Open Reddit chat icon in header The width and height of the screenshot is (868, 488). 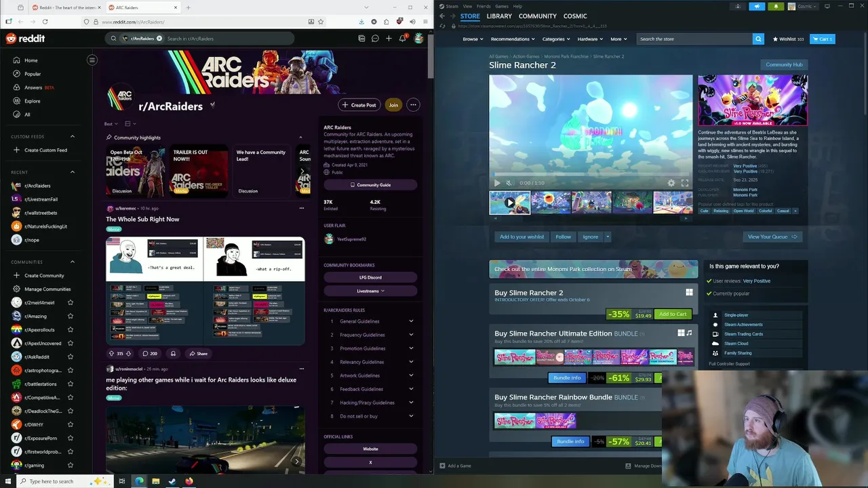click(x=375, y=39)
